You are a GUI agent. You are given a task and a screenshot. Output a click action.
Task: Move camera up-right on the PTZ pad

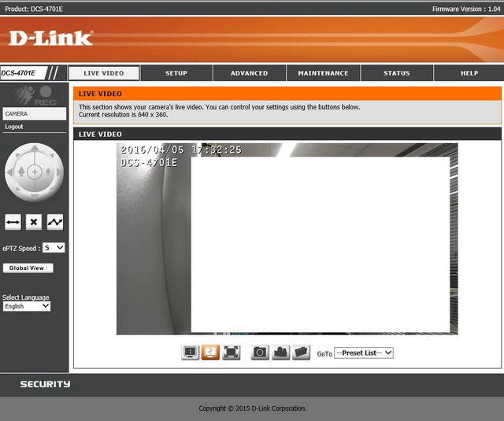pos(52,156)
